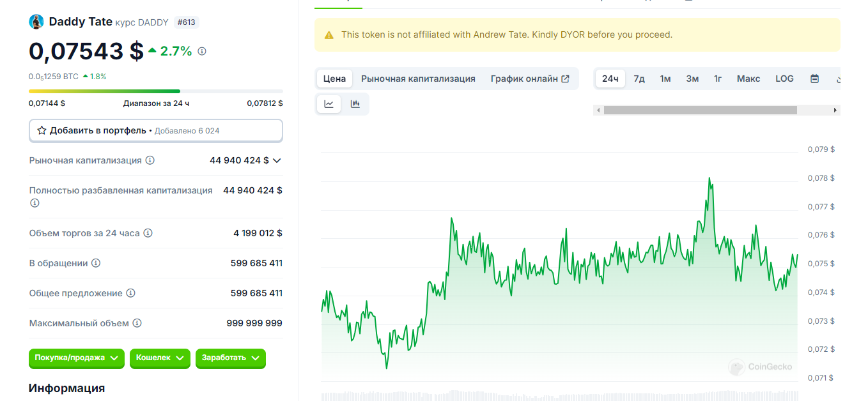The image size is (868, 401).
Task: Toggle LOG scale on chart
Action: pos(784,79)
